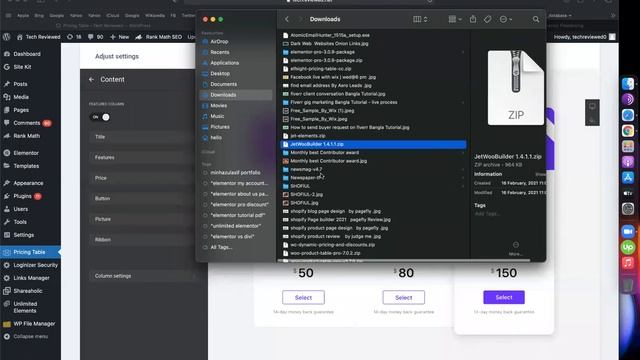
Task: Open Recents in Finder sidebar
Action: click(x=220, y=52)
